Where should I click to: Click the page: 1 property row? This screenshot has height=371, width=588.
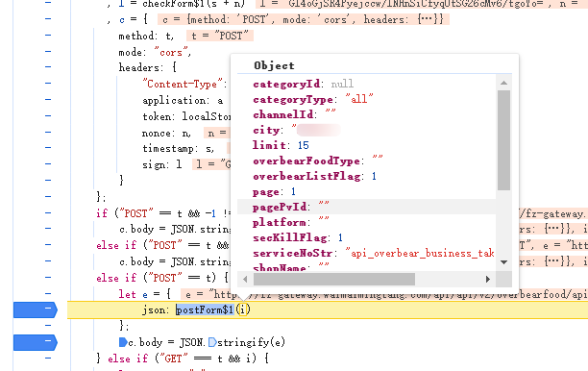(x=274, y=191)
